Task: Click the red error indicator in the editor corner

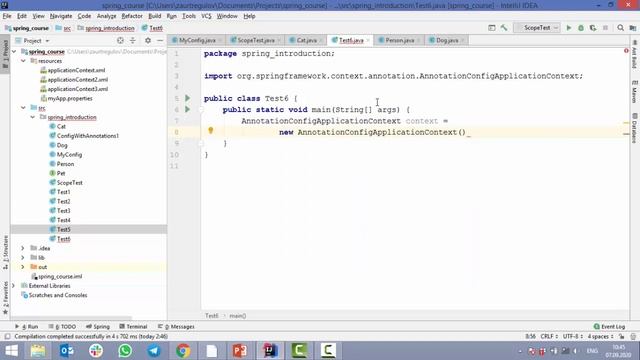Action: click(626, 51)
